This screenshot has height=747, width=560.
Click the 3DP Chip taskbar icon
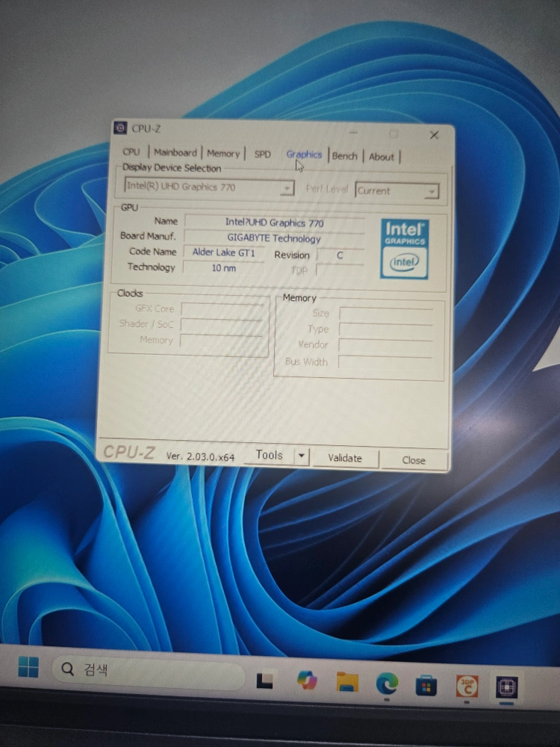pyautogui.click(x=467, y=686)
